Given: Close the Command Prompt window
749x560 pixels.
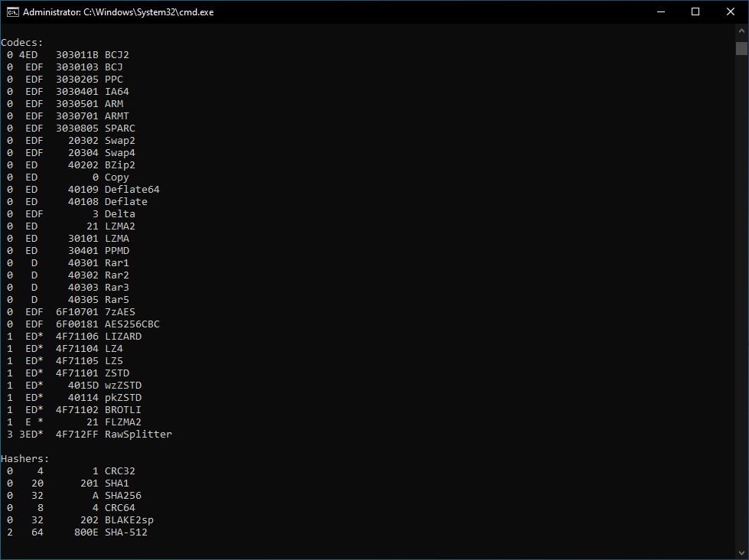Looking at the screenshot, I should [x=730, y=11].
